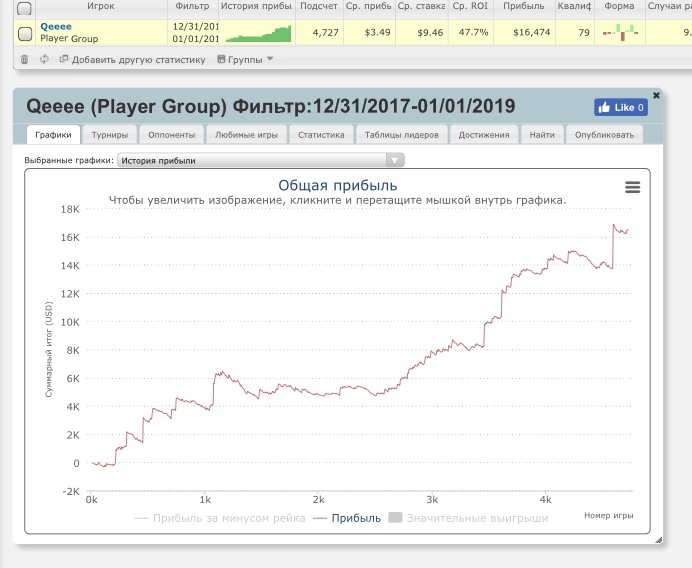Sort by the Фильтр column header
This screenshot has width=692, height=568.
(192, 6)
